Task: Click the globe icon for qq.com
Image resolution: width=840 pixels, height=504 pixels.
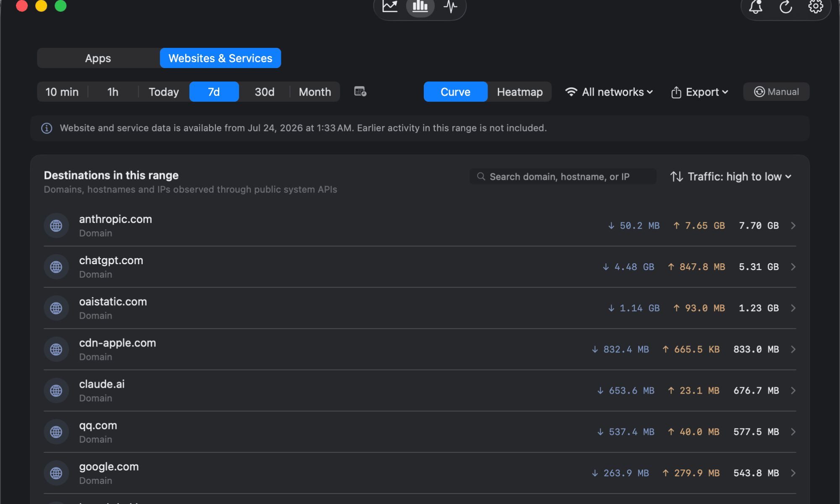Action: tap(56, 432)
